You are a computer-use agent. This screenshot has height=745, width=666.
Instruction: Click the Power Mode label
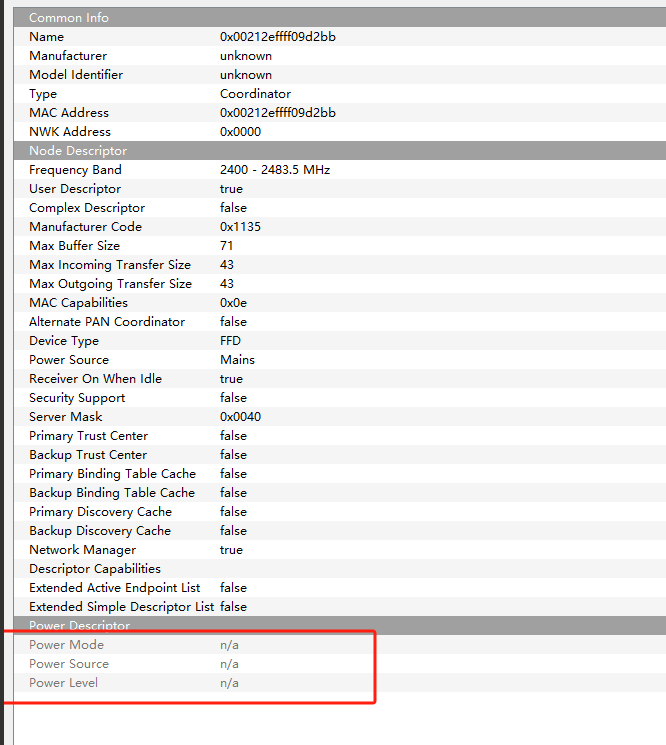[66, 645]
